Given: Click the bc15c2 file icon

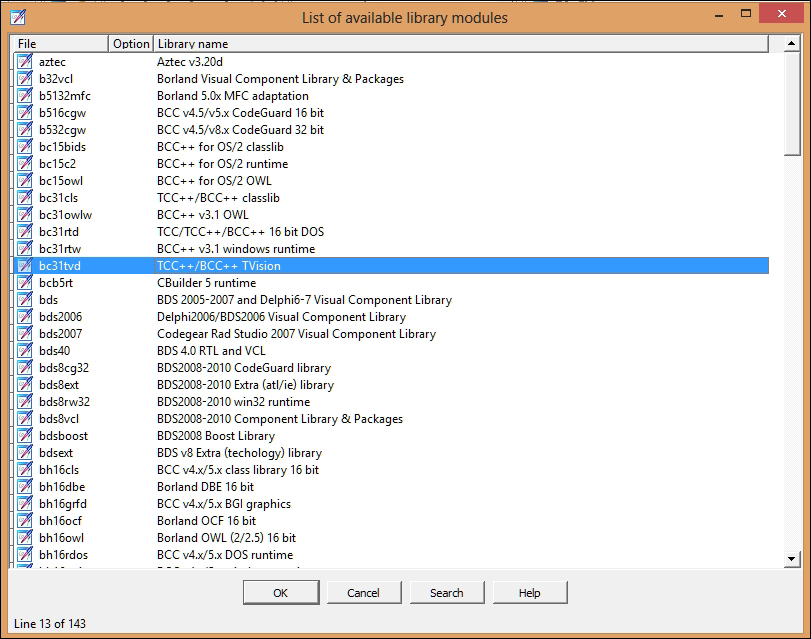Looking at the screenshot, I should point(24,164).
